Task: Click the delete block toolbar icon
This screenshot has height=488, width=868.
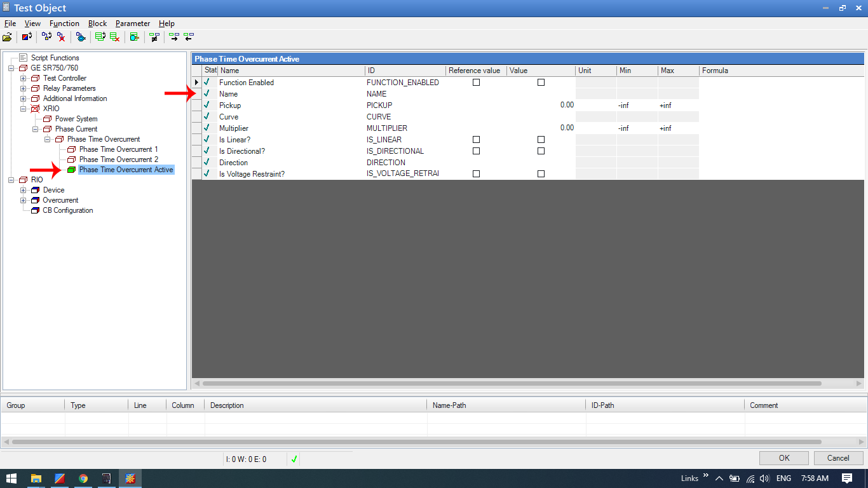Action: 61,37
